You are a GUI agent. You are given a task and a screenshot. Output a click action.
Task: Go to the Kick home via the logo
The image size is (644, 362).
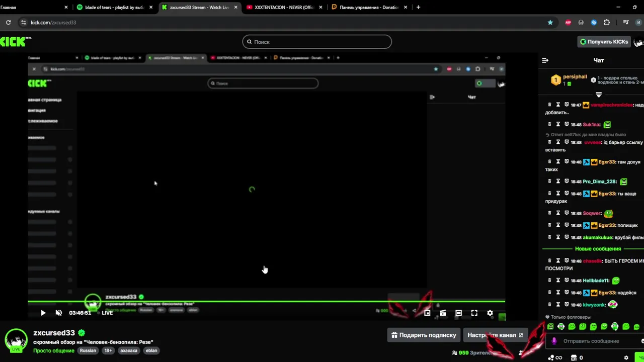[x=15, y=42]
